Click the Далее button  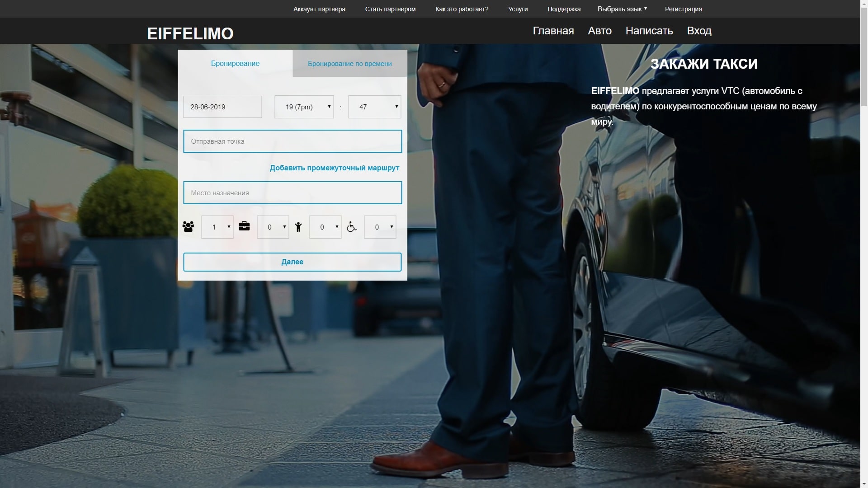point(292,262)
